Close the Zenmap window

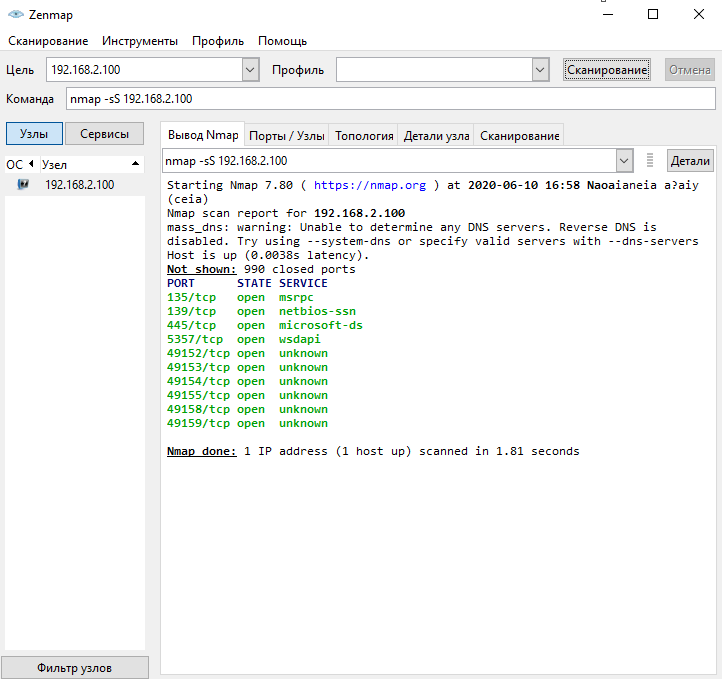click(699, 14)
